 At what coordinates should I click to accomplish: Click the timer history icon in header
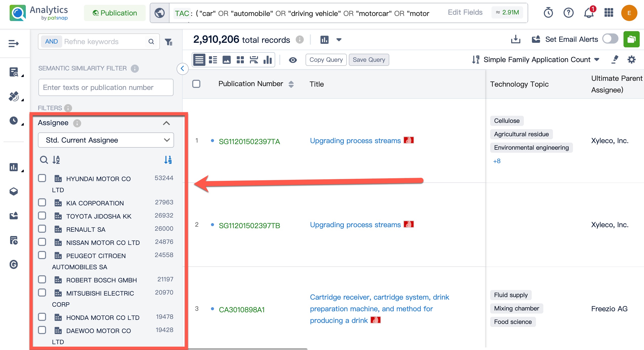(x=548, y=13)
